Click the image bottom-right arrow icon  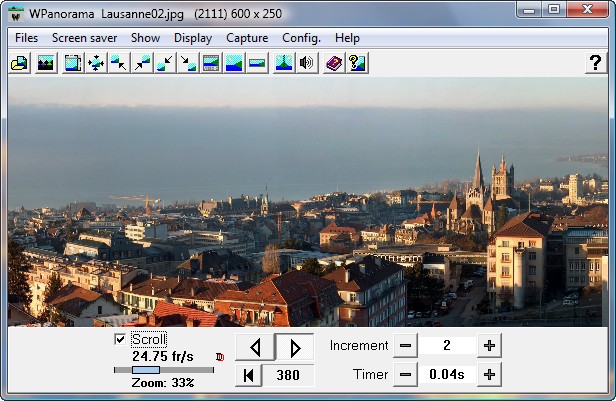click(x=188, y=63)
